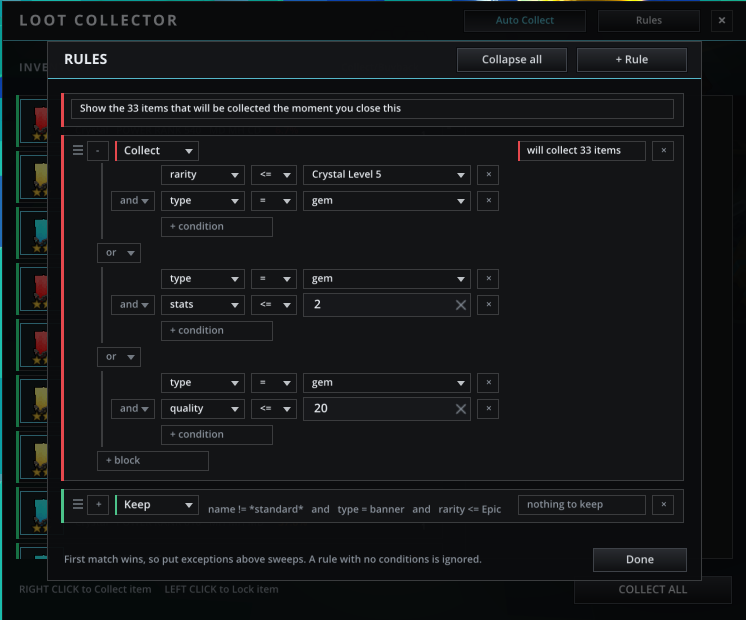746x620 pixels.
Task: Click Done to close rules
Action: (x=640, y=560)
